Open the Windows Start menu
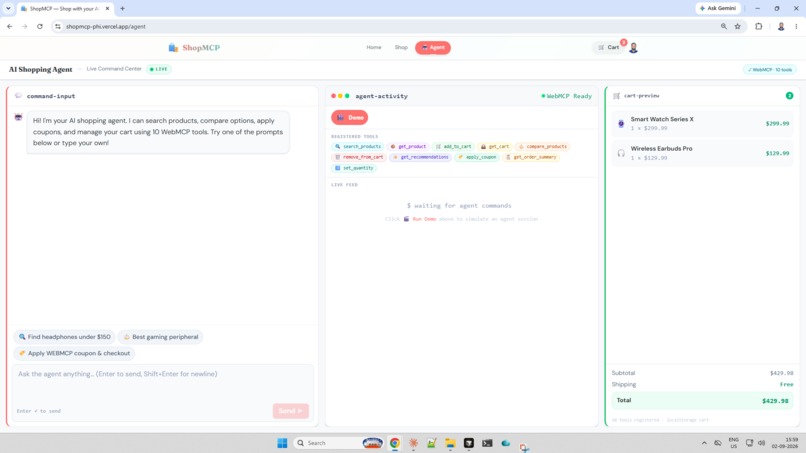Screen dimensions: 806x453 (282, 443)
